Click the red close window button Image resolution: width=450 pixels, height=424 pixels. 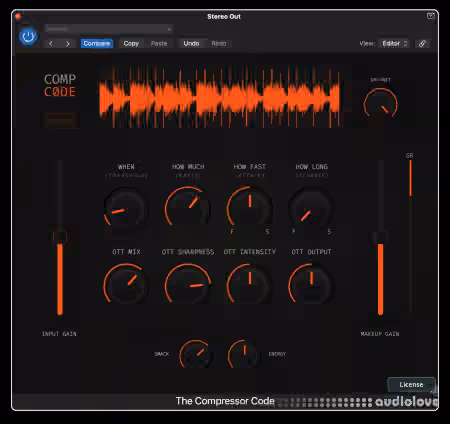pyautogui.click(x=18, y=16)
